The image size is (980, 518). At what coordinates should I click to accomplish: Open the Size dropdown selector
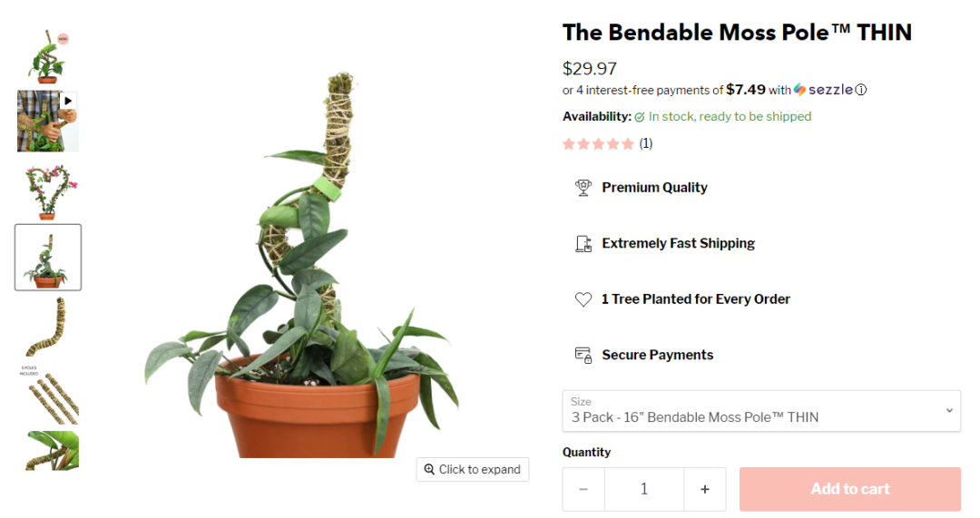[761, 410]
